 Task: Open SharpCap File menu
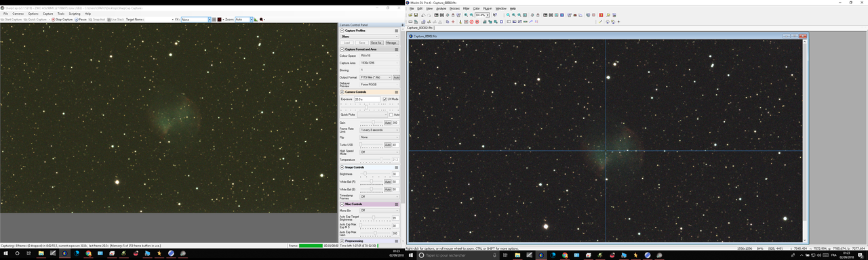(5, 14)
